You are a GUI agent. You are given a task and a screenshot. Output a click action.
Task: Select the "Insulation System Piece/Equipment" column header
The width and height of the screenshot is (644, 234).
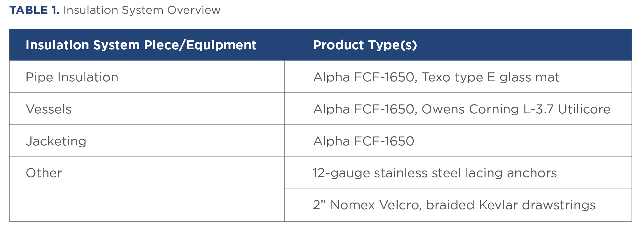141,45
